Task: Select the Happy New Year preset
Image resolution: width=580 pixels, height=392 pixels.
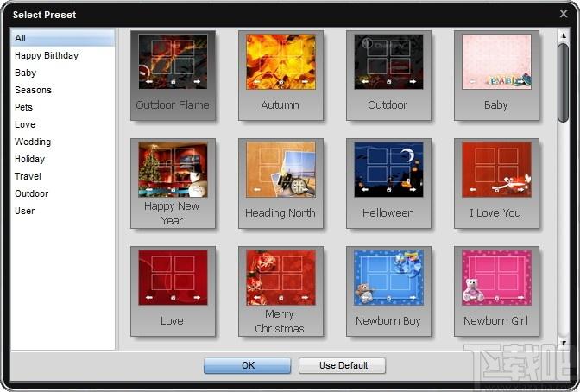Action: 173,184
